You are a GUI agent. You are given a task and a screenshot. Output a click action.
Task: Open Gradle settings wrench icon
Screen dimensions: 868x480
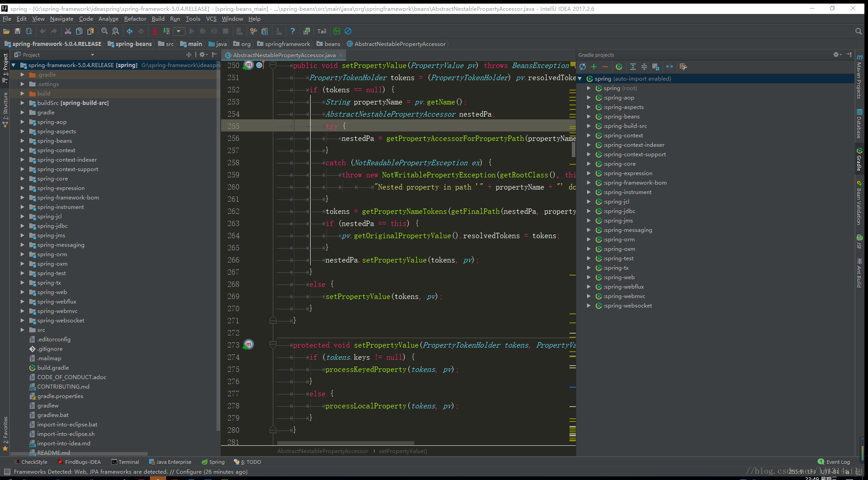(x=683, y=67)
